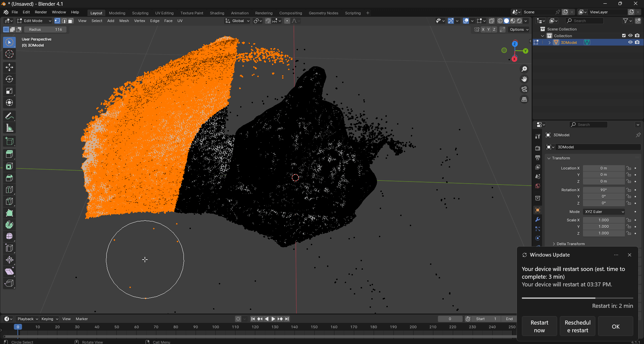
Task: Click Reschedule restart in Windows Update
Action: [578, 326]
